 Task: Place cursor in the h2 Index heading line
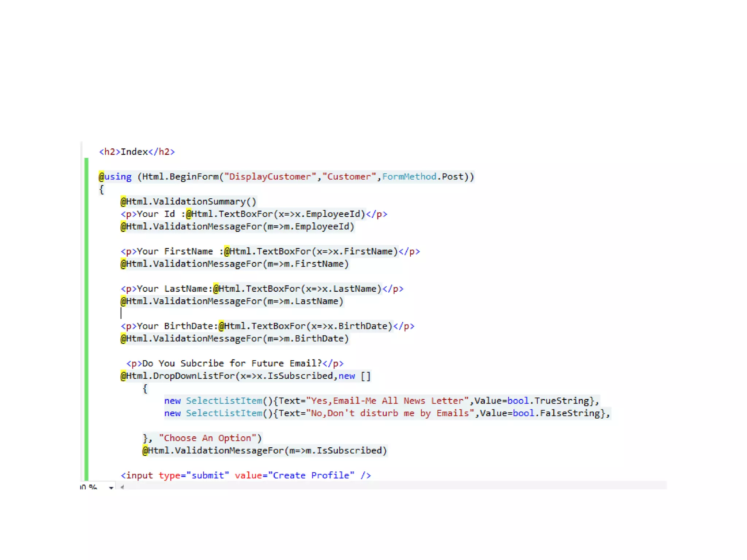(x=137, y=152)
